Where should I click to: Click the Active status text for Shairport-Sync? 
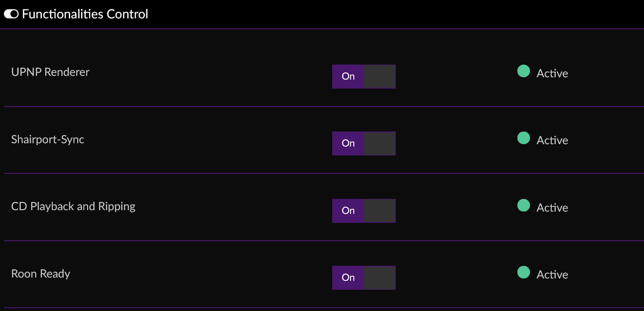click(552, 140)
